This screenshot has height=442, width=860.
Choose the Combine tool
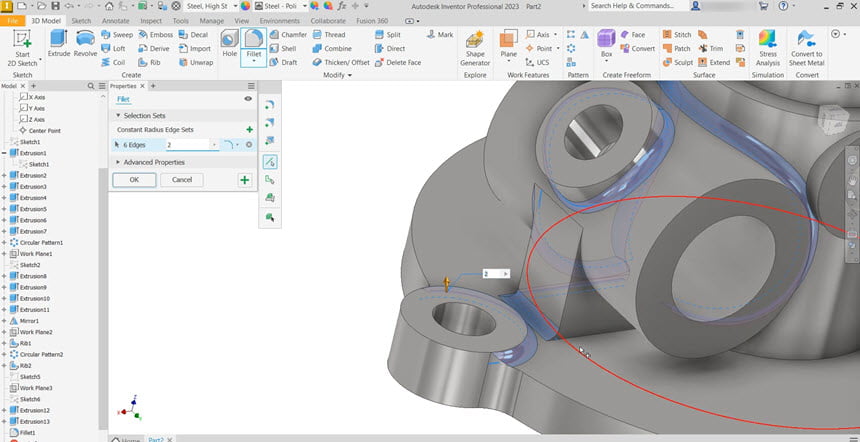(x=331, y=48)
